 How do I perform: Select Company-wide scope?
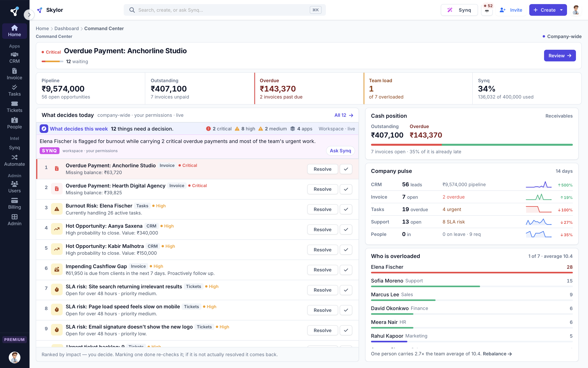(x=562, y=36)
